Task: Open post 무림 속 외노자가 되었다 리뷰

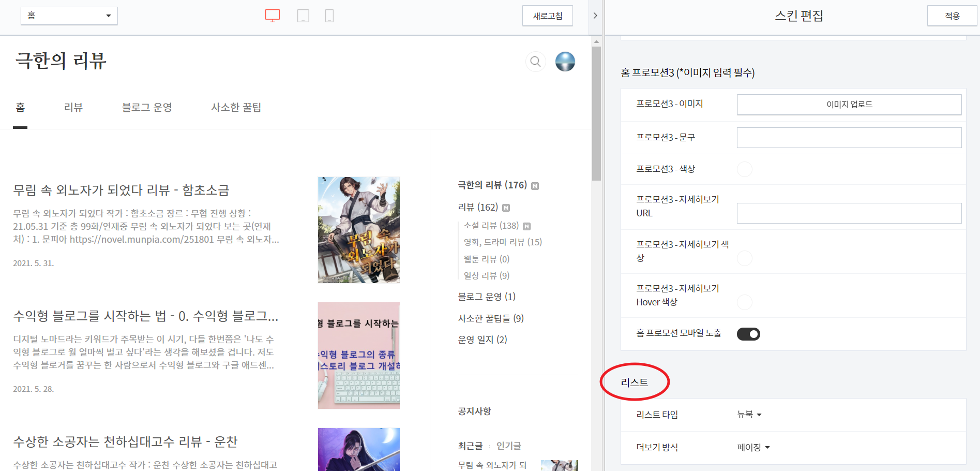Action: [x=121, y=190]
